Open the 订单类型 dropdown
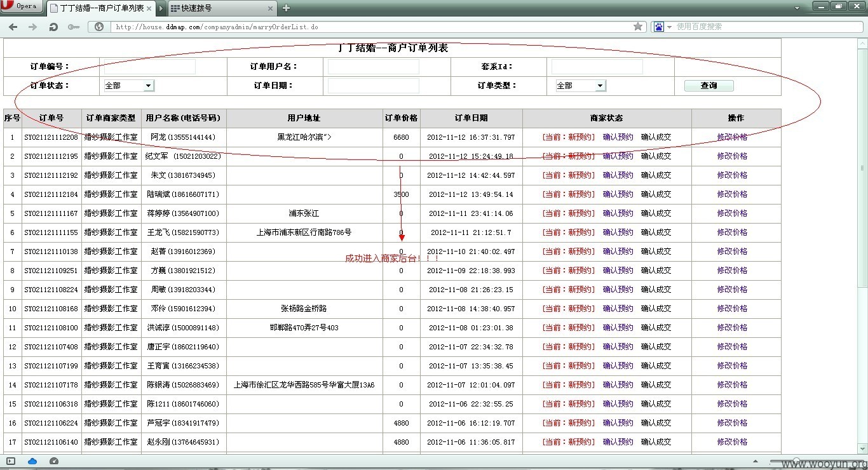The width and height of the screenshot is (868, 470). [581, 86]
